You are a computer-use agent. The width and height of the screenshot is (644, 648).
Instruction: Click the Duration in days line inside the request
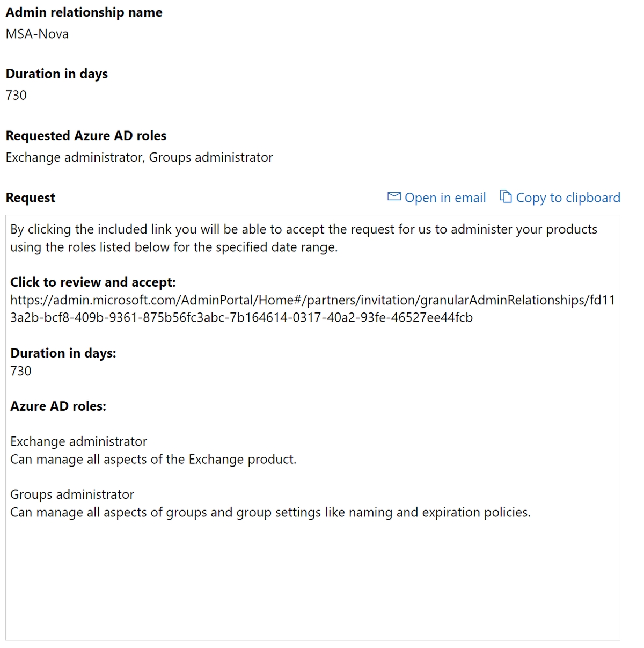(63, 353)
